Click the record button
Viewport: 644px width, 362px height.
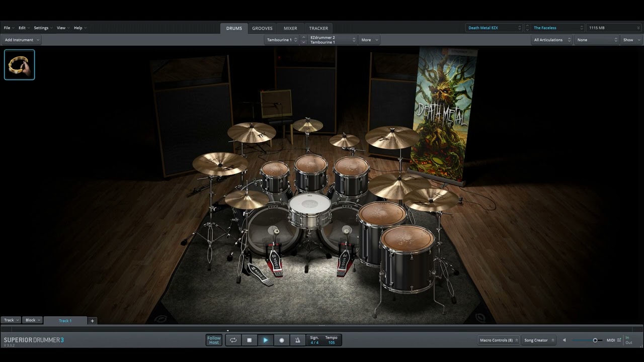pos(282,340)
